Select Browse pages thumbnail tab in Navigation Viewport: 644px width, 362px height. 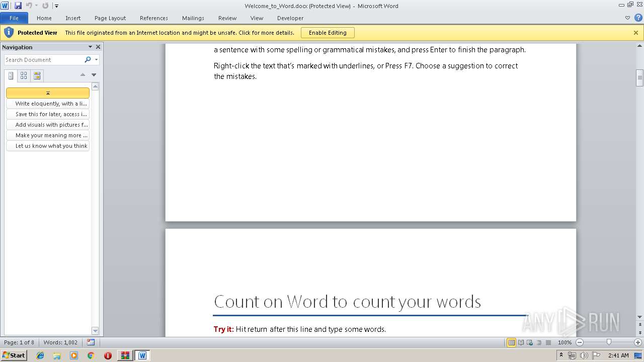[24, 76]
